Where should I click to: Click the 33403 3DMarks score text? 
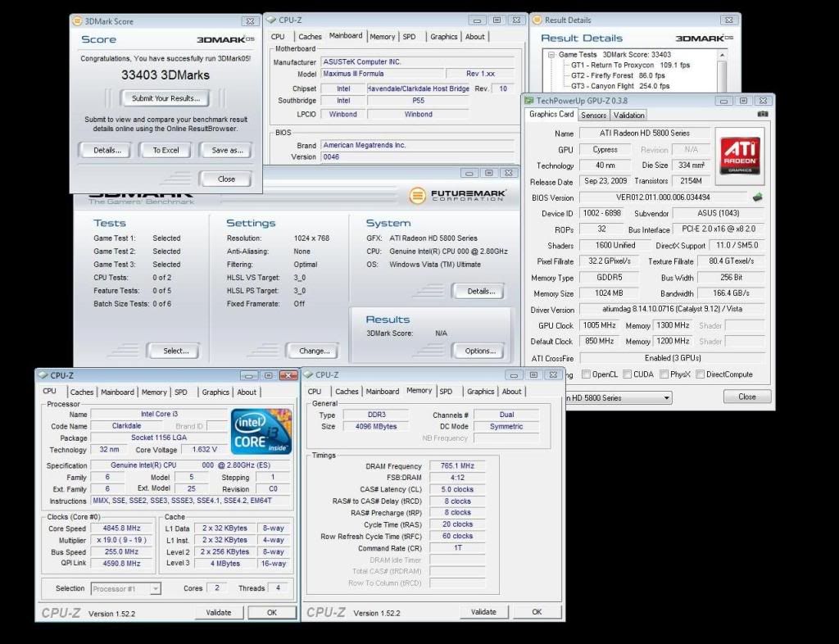(x=166, y=75)
